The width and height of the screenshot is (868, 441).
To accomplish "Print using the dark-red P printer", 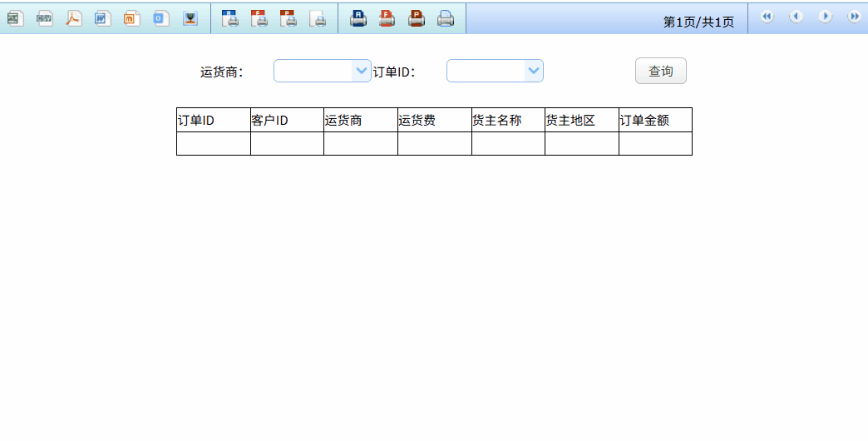I will 417,18.
